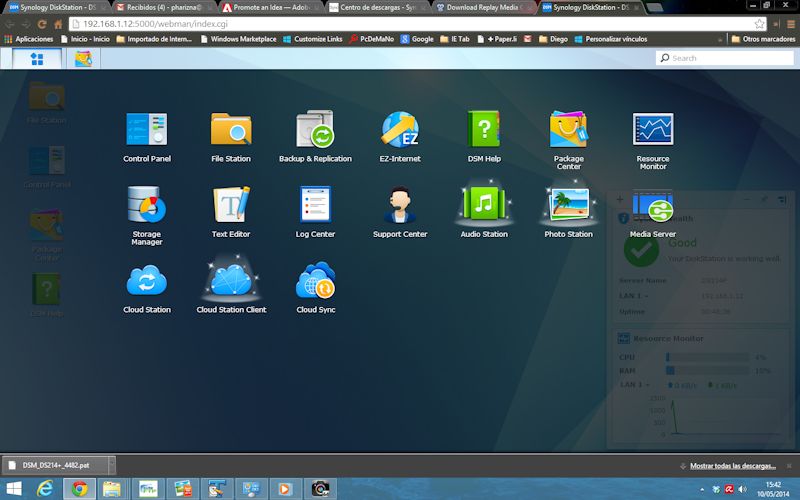Open DSM Help in the app grid
800x500 pixels.
tap(484, 130)
